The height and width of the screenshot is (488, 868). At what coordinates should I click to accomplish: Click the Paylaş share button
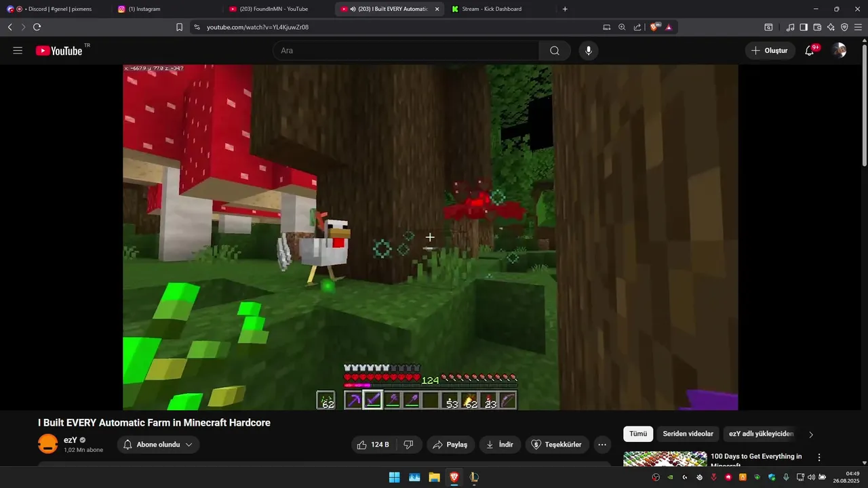tap(450, 445)
